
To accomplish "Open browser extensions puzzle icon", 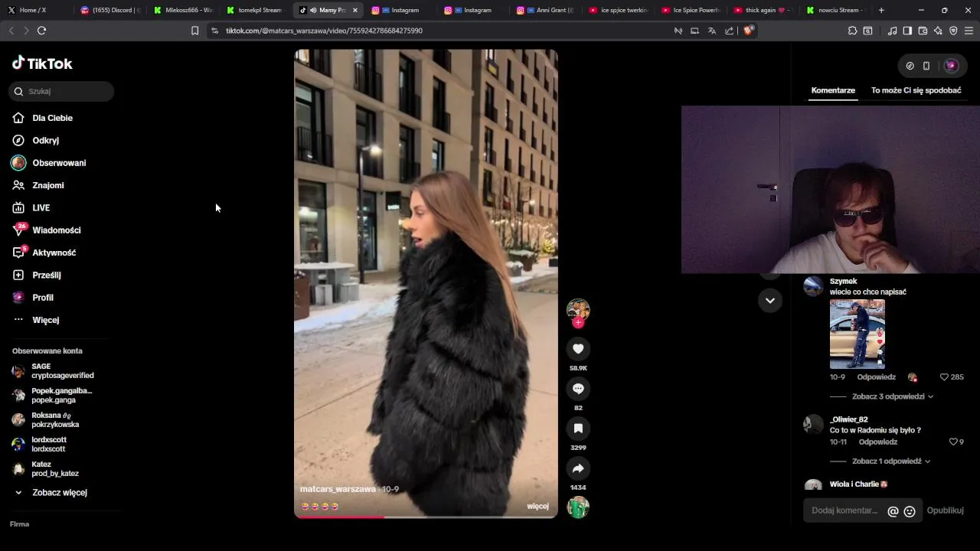I will coord(852,31).
